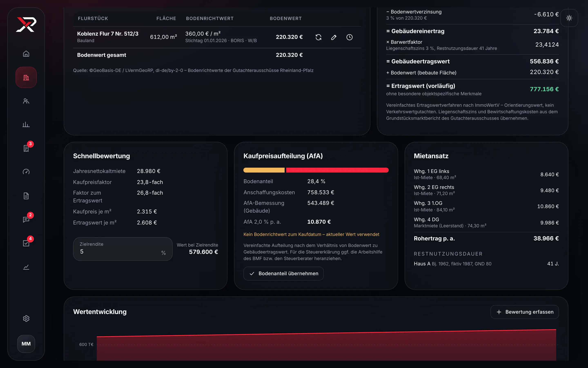Screen dimensions: 588x368
Task: Select the Whg. 4 DG row
Action: tap(486, 222)
